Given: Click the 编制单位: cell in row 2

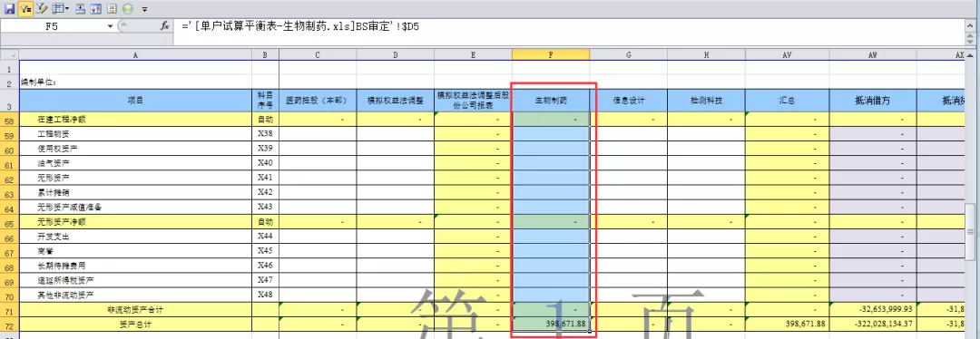Looking at the screenshot, I should [x=39, y=82].
